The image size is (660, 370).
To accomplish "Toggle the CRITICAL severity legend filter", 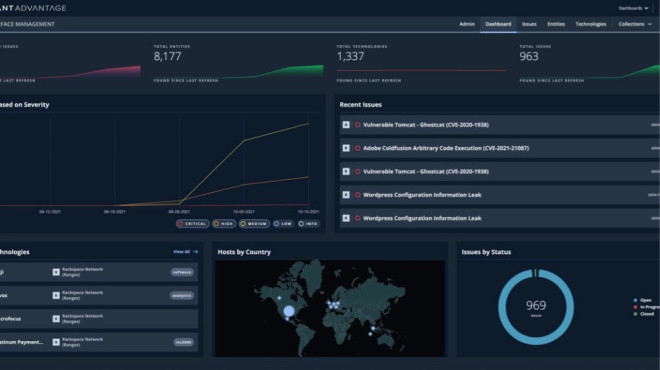I will (193, 224).
